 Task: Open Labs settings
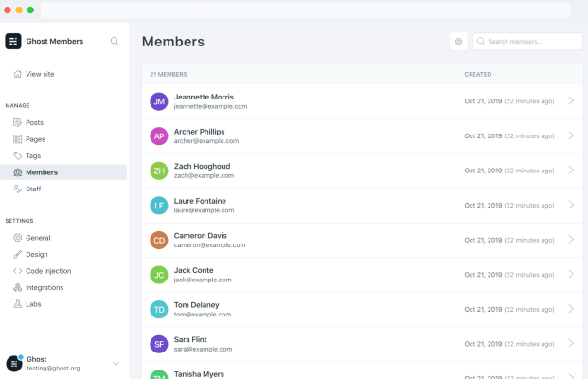coord(33,304)
